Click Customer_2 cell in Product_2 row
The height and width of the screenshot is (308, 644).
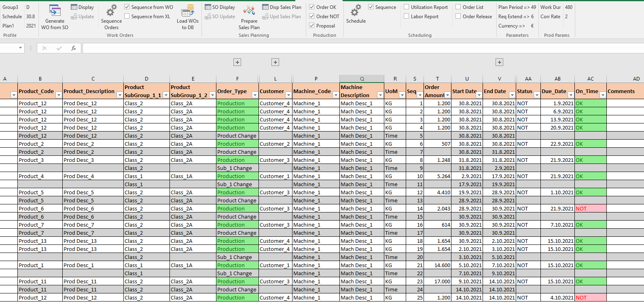tap(275, 144)
